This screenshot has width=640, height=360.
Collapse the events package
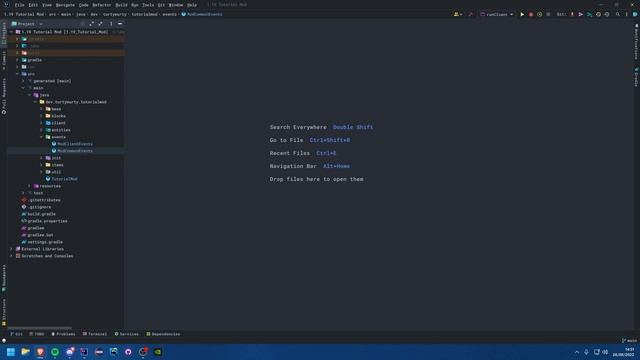coord(41,137)
